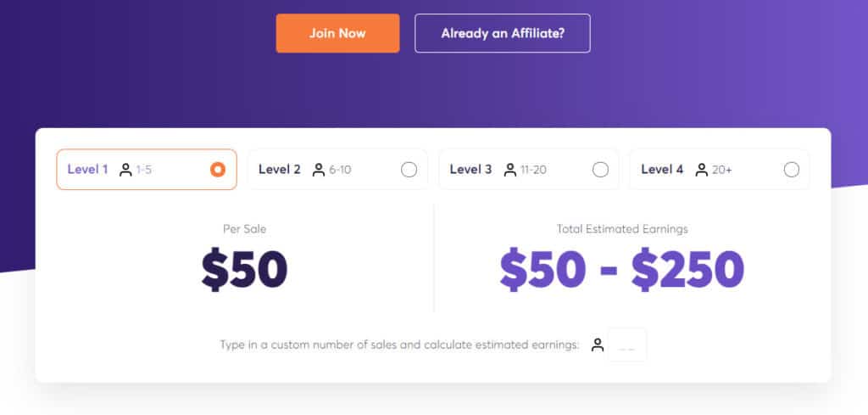Screen dimensions: 868x415
Task: Click the $50 - $250 estimated earnings figure
Action: 622,270
